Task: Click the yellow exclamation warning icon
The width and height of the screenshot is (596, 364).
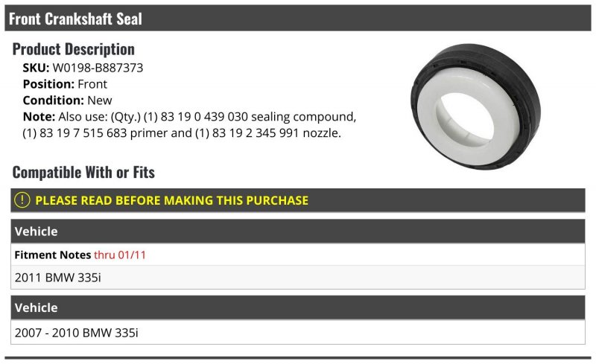Action: 22,199
